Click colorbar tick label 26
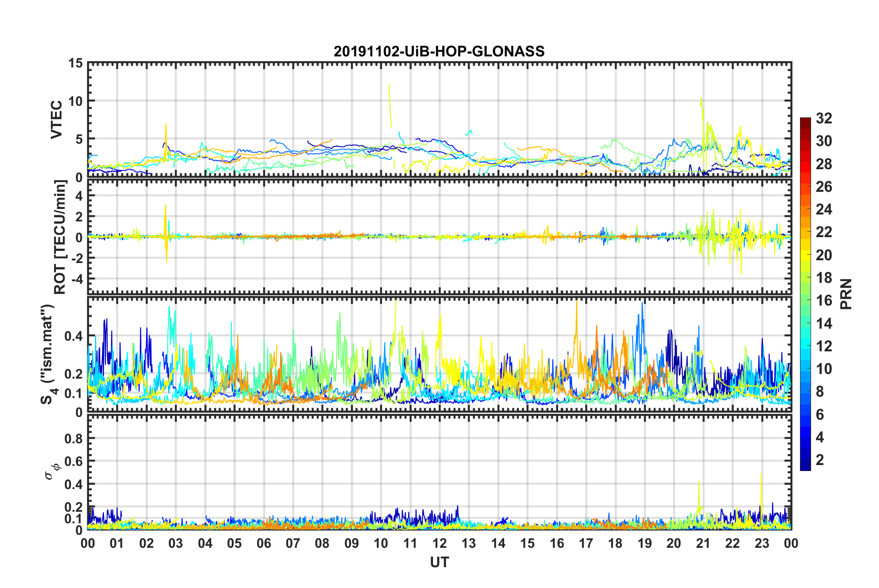 click(x=824, y=187)
